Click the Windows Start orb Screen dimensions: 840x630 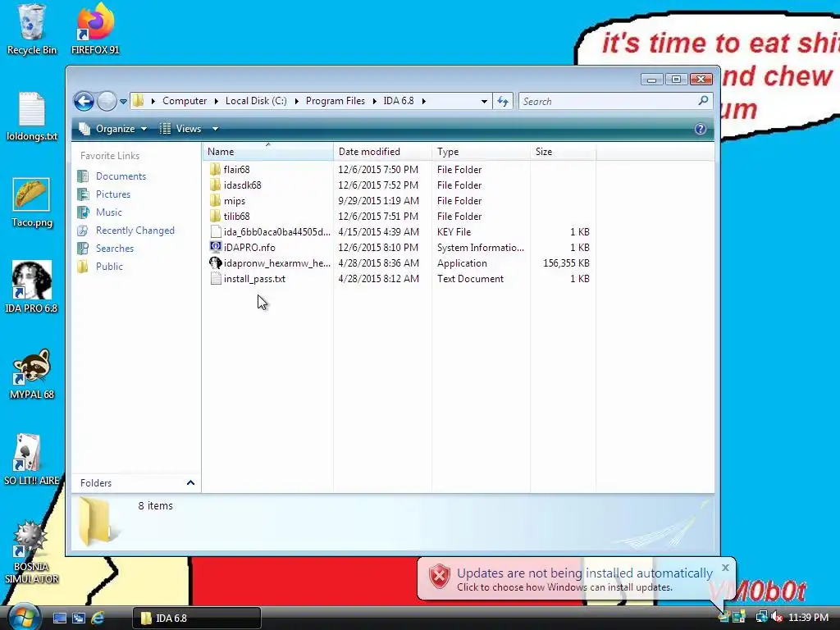click(24, 617)
